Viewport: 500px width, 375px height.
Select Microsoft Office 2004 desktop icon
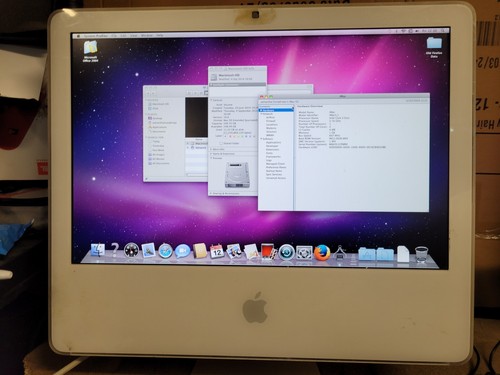click(90, 51)
